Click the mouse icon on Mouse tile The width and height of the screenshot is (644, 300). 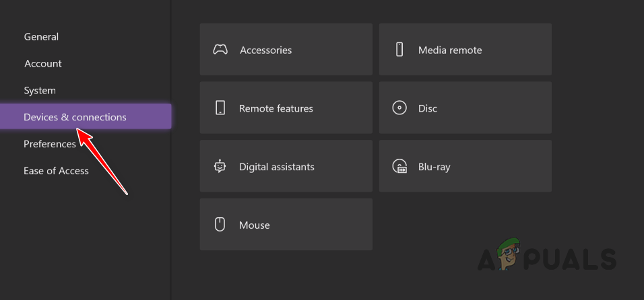pyautogui.click(x=220, y=225)
